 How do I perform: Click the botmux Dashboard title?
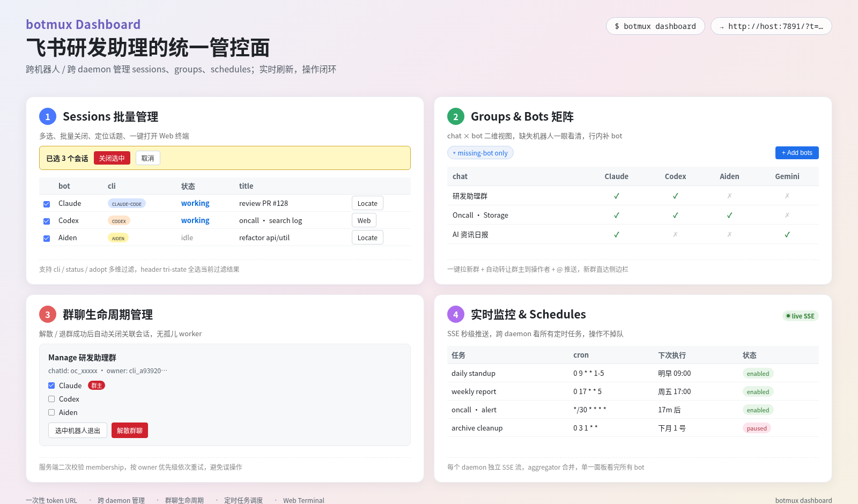pos(83,25)
